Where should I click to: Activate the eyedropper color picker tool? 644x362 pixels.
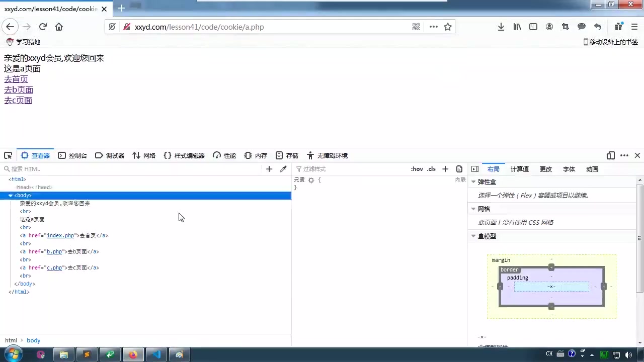click(283, 168)
